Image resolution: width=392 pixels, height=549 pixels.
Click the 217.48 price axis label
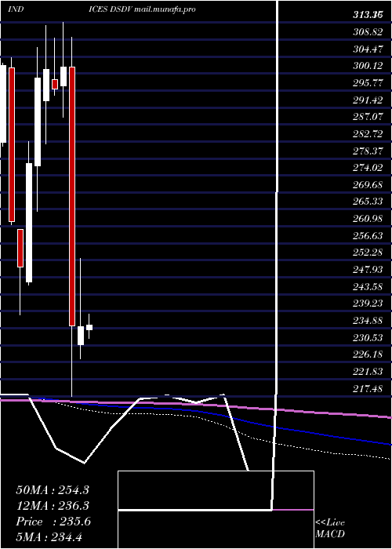368,388
